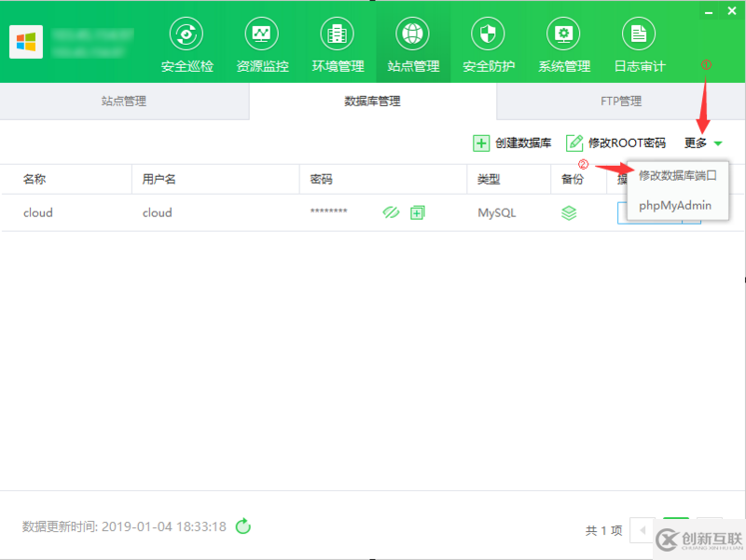
Task: Open the 安全防护 shield section
Action: point(489,45)
